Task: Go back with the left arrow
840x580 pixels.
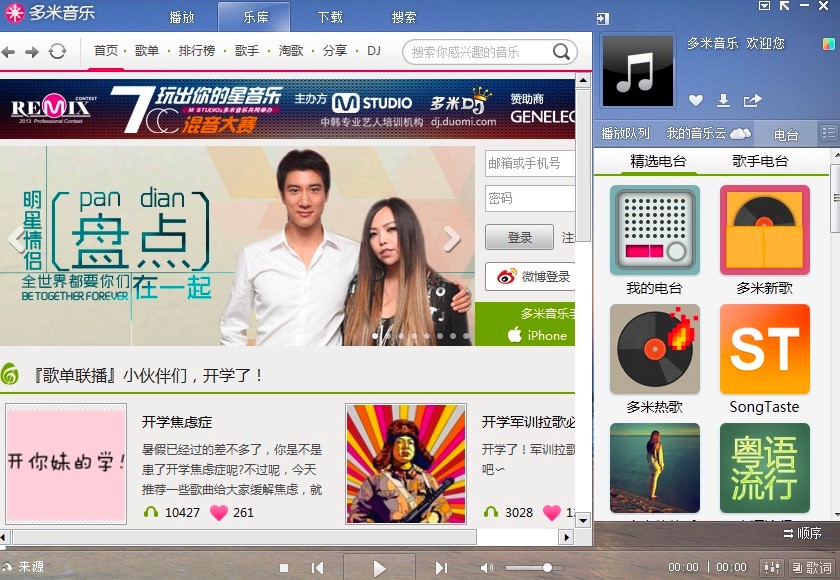Action: 8,52
